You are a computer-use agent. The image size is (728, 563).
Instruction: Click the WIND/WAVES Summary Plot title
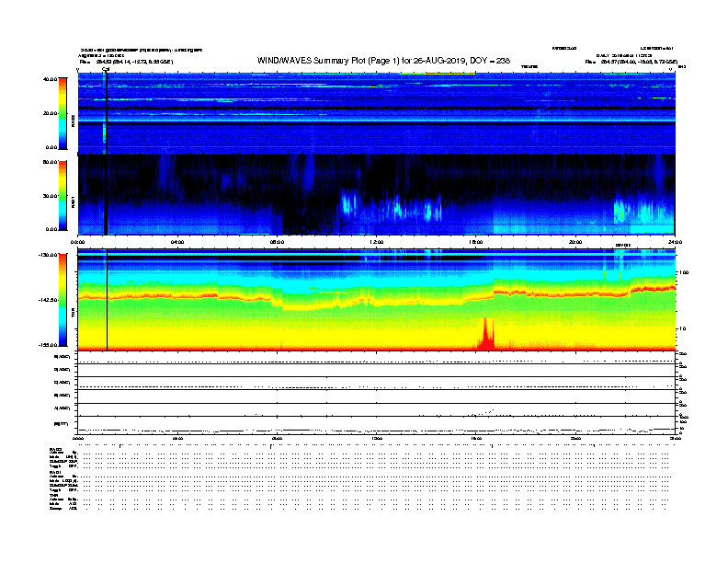click(383, 61)
